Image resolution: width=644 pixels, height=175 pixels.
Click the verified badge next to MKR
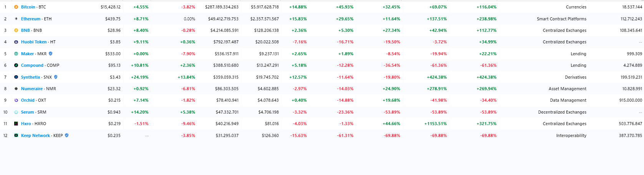point(50,54)
